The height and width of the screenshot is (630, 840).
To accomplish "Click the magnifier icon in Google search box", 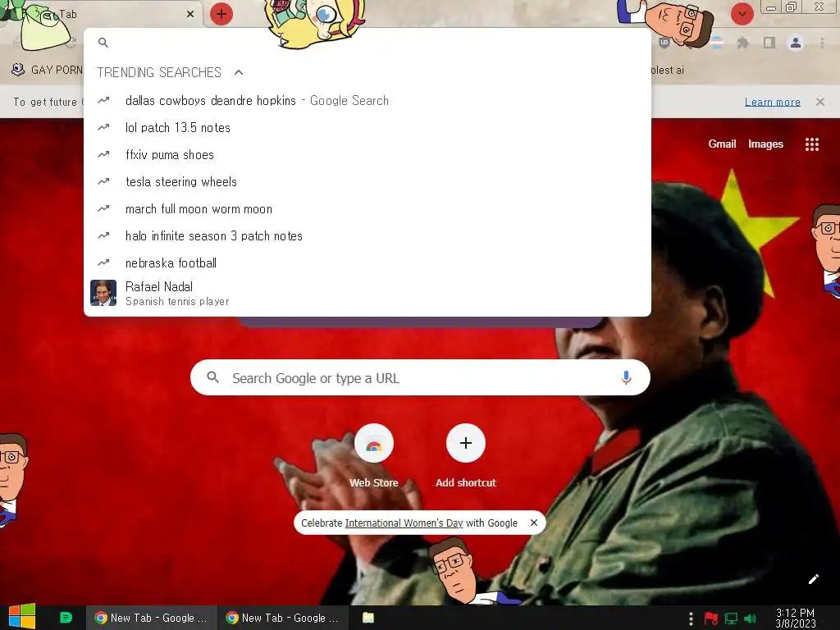I will pyautogui.click(x=212, y=377).
